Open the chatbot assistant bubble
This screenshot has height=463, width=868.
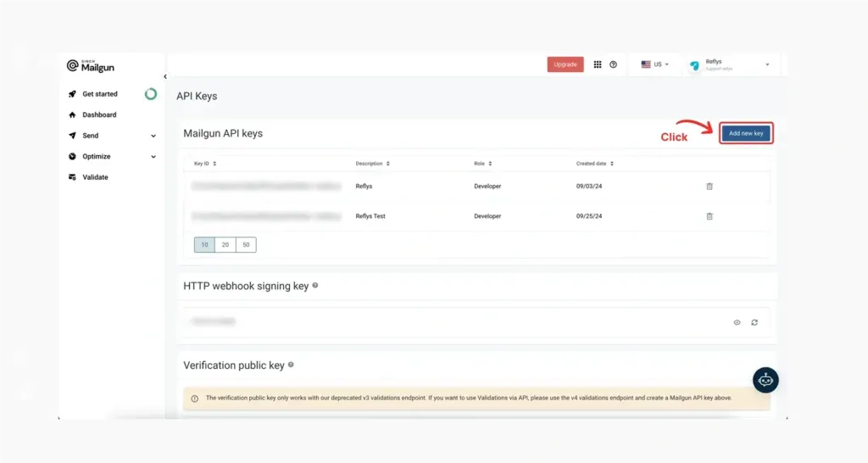[765, 380]
